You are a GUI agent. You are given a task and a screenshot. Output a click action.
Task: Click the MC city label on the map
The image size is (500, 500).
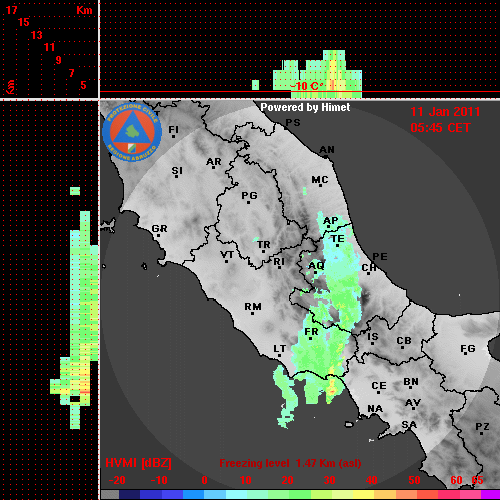click(320, 180)
